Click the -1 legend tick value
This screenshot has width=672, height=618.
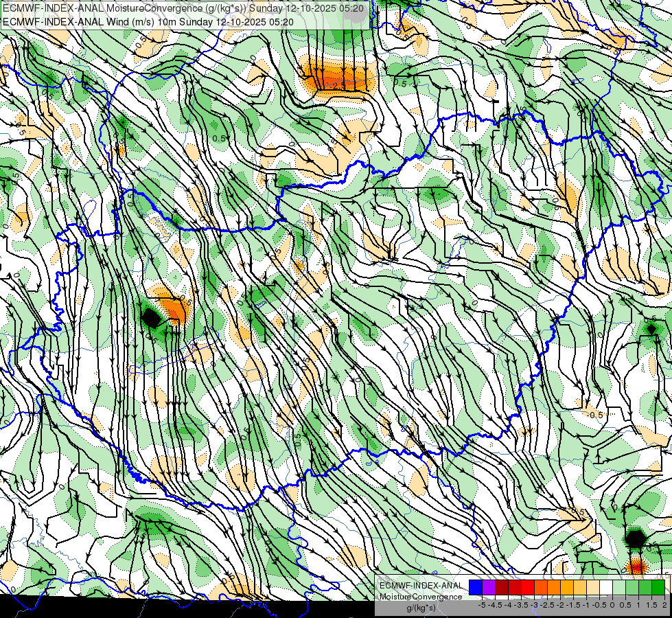pos(586,605)
